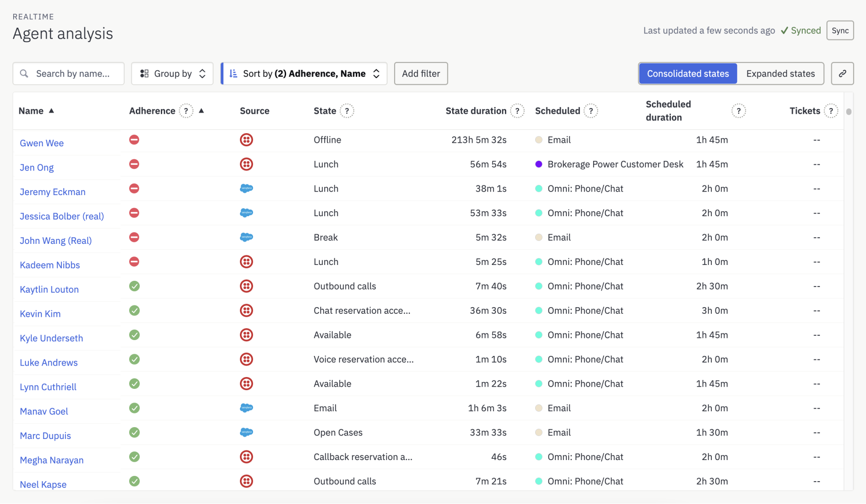
Task: Click the purple Brokerage Power Customer Desk dot
Action: click(539, 164)
